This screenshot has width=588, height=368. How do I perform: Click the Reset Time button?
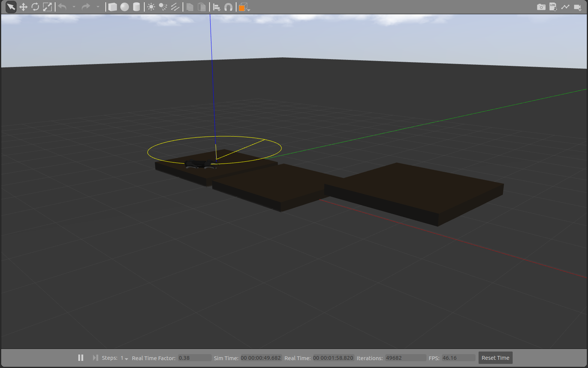[x=495, y=358]
